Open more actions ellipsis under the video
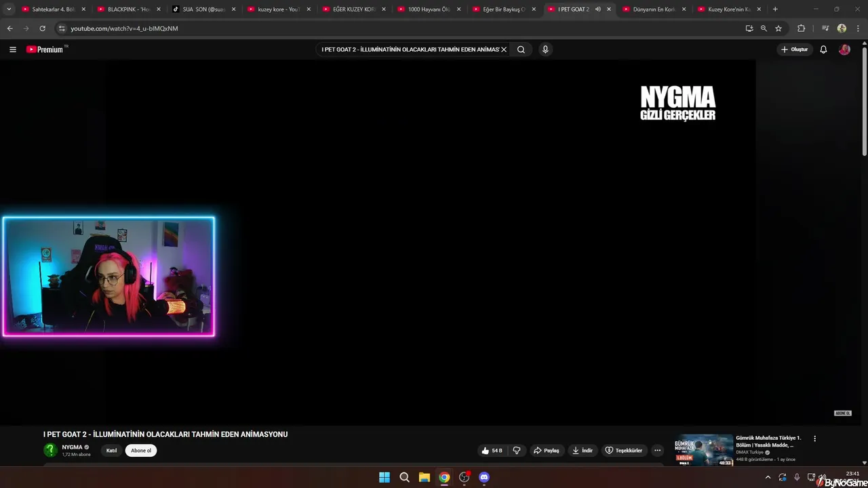868x488 pixels. [x=657, y=451]
